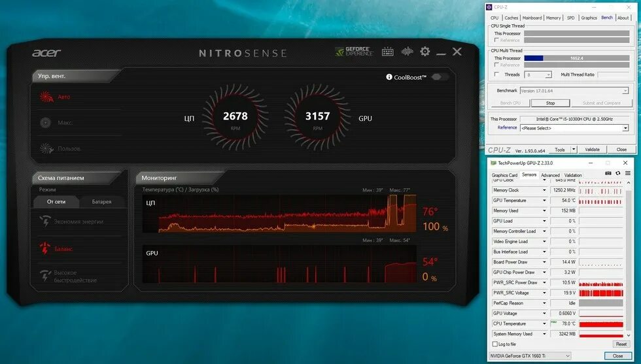Open Board Power Draw sensor dropdown
Screen dimensions: 641x364
(x=544, y=262)
